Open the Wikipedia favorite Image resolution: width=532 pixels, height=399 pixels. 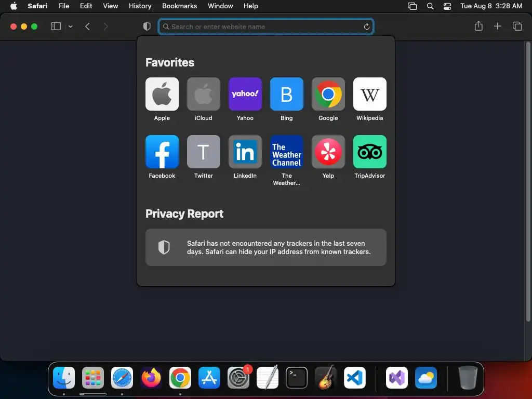[x=370, y=94]
